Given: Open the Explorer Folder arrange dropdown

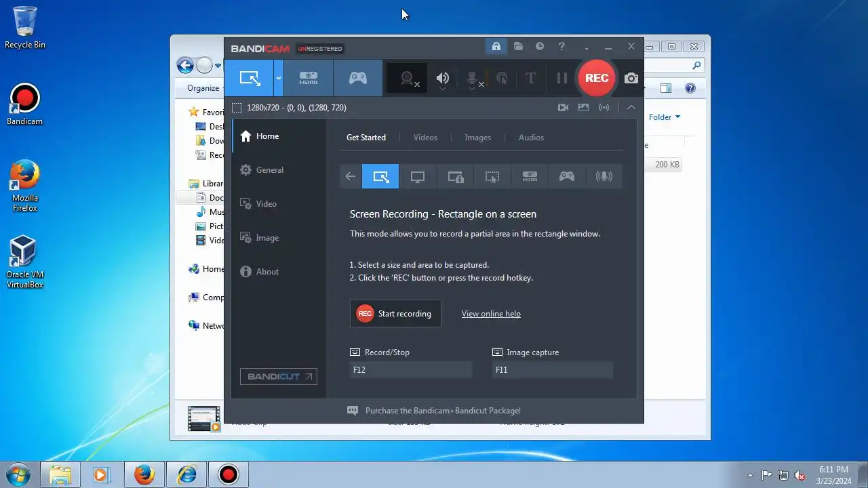Looking at the screenshot, I should click(x=665, y=117).
